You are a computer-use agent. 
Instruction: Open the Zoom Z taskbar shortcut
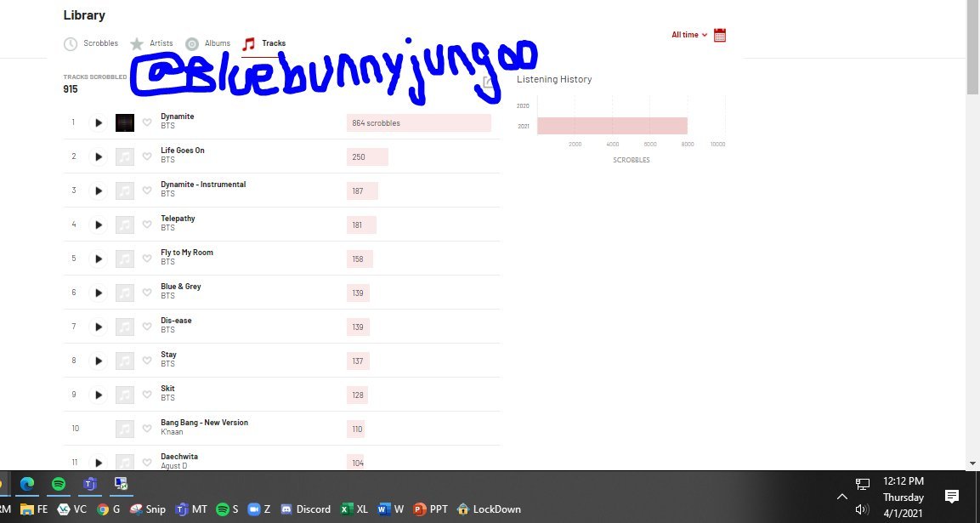tap(258, 509)
